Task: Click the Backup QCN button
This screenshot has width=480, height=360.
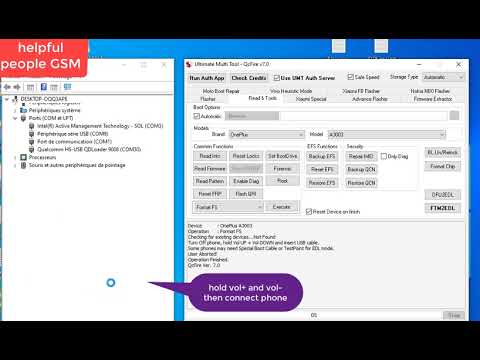Action: [361, 169]
